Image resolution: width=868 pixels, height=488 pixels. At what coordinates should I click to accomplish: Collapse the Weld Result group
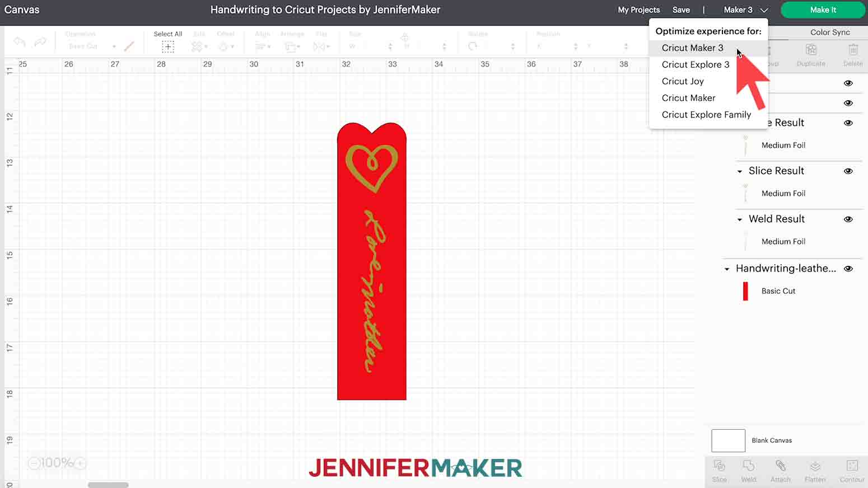(740, 219)
